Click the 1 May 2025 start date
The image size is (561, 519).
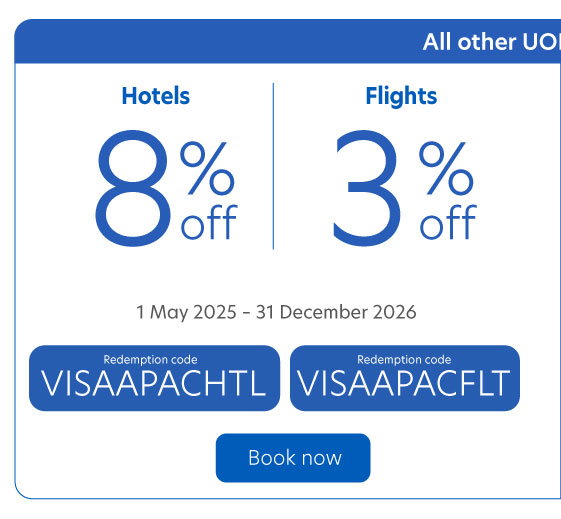(186, 312)
